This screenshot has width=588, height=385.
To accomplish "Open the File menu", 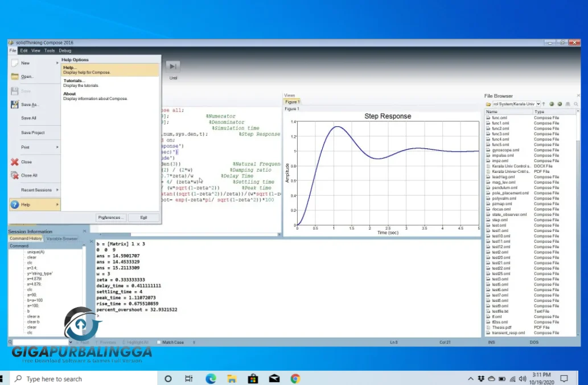I will (13, 51).
